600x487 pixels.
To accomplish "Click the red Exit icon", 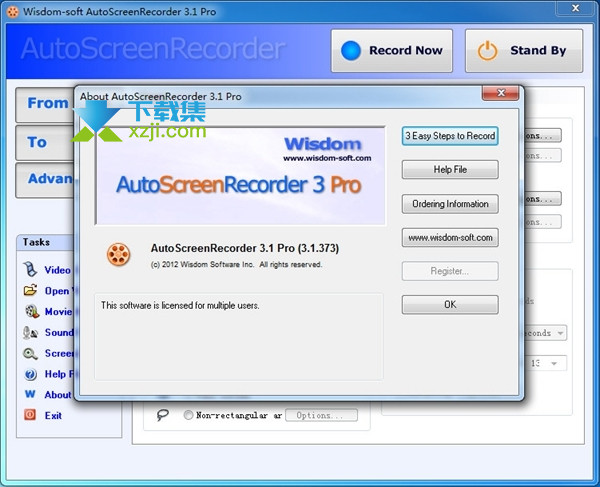I will point(30,415).
